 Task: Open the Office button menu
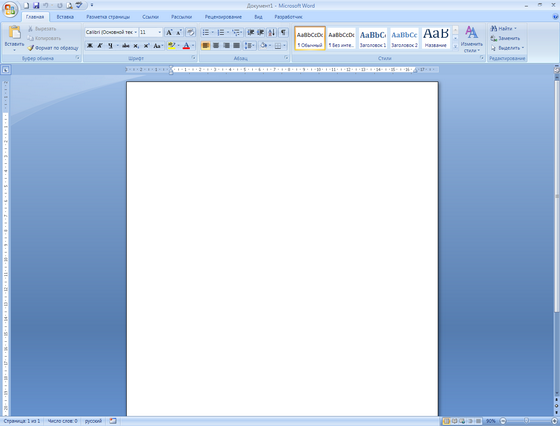[x=10, y=9]
